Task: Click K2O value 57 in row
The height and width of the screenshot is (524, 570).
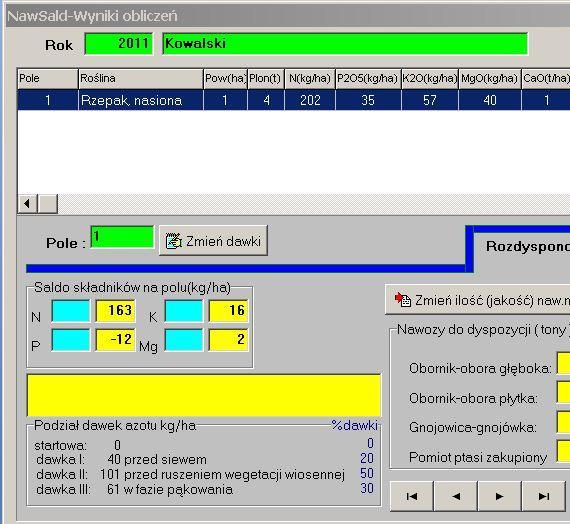Action: pos(430,100)
